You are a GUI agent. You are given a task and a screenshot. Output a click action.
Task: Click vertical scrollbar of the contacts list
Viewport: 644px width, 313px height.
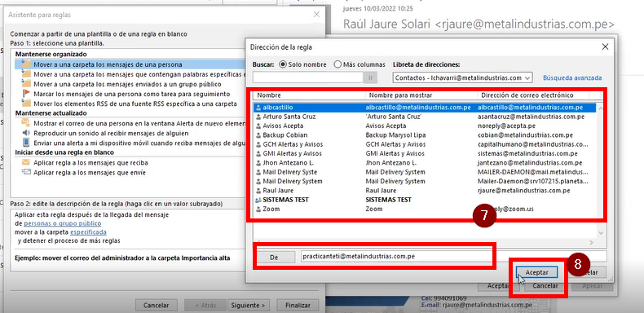tap(601, 170)
